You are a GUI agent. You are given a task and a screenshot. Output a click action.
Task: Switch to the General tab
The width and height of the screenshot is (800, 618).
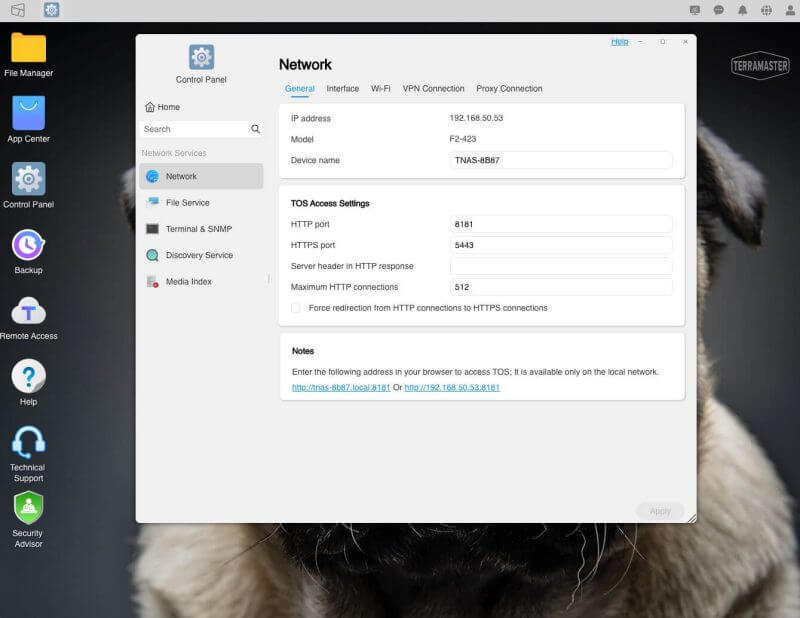pos(299,89)
